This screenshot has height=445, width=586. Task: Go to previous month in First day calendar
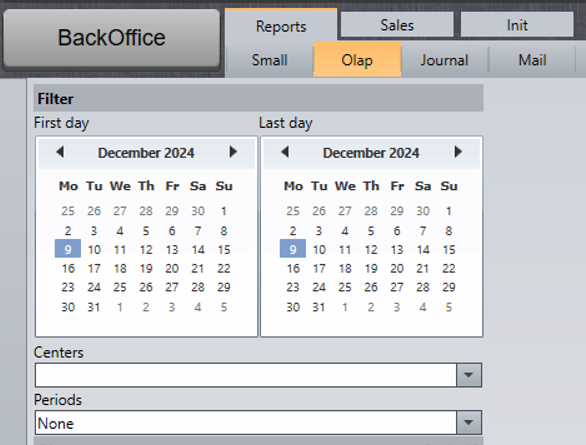pos(60,152)
